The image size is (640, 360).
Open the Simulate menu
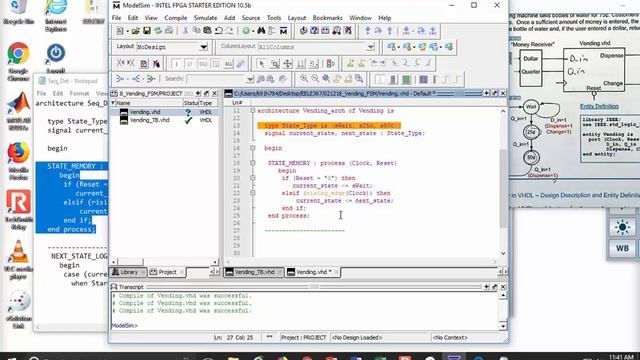tap(205, 18)
